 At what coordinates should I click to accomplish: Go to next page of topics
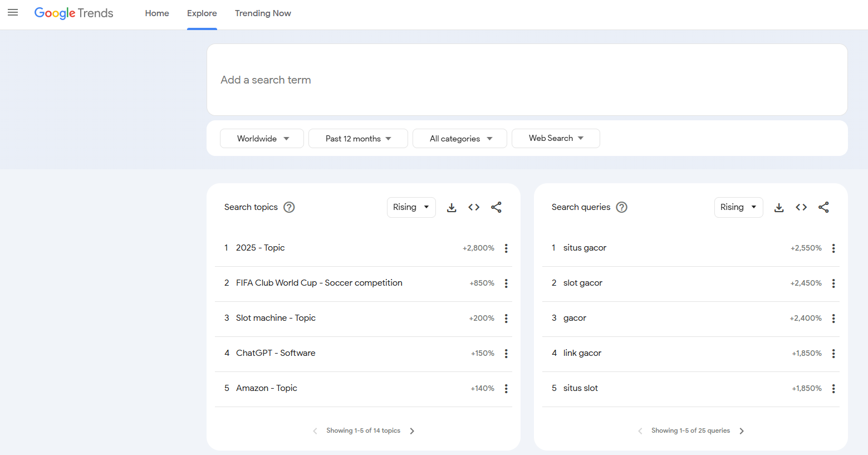412,431
